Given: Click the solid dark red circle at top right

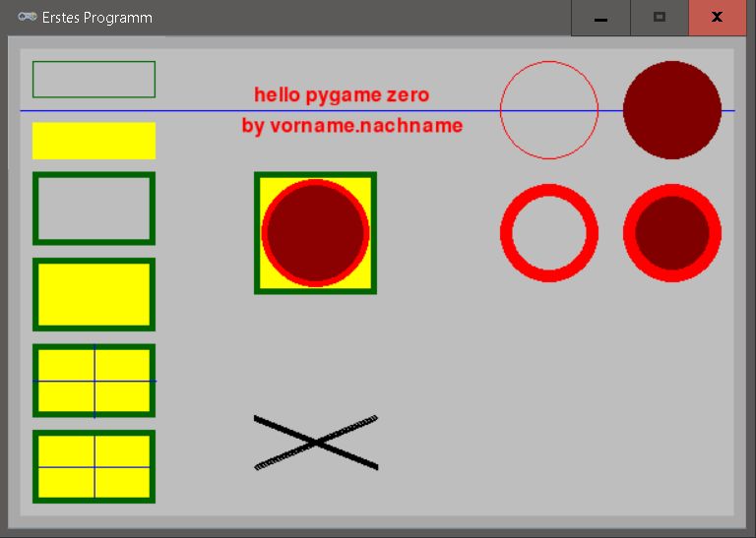Looking at the screenshot, I should [x=672, y=110].
